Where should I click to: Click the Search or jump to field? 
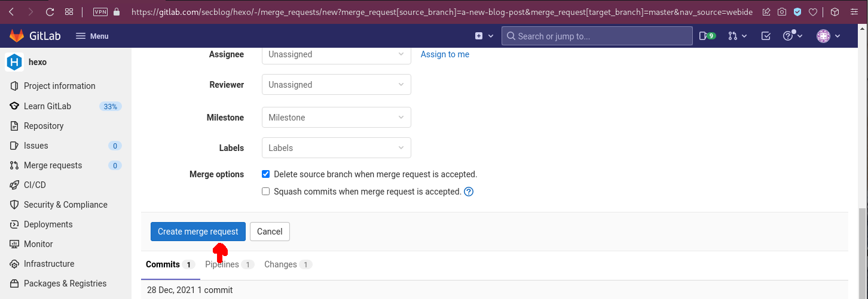[x=597, y=36]
